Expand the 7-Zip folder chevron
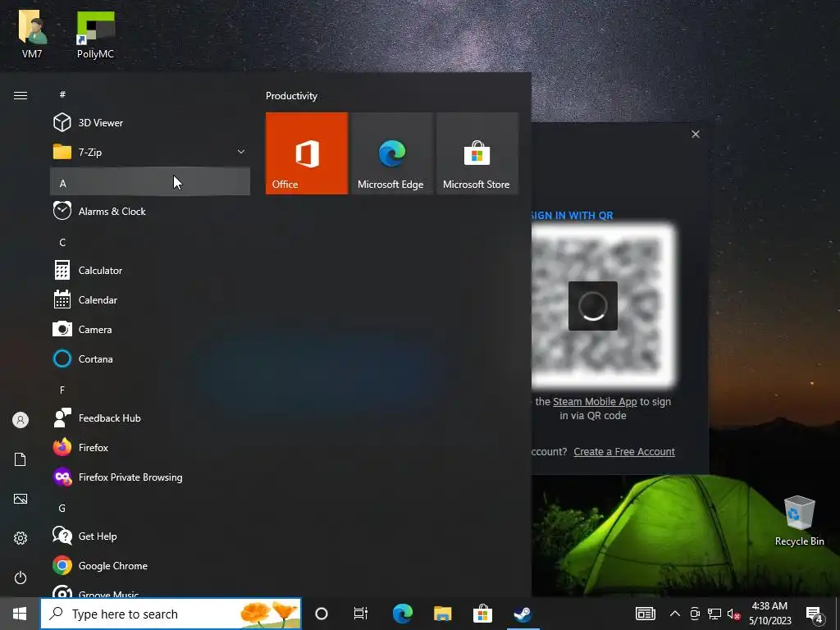840x630 pixels. tap(241, 152)
